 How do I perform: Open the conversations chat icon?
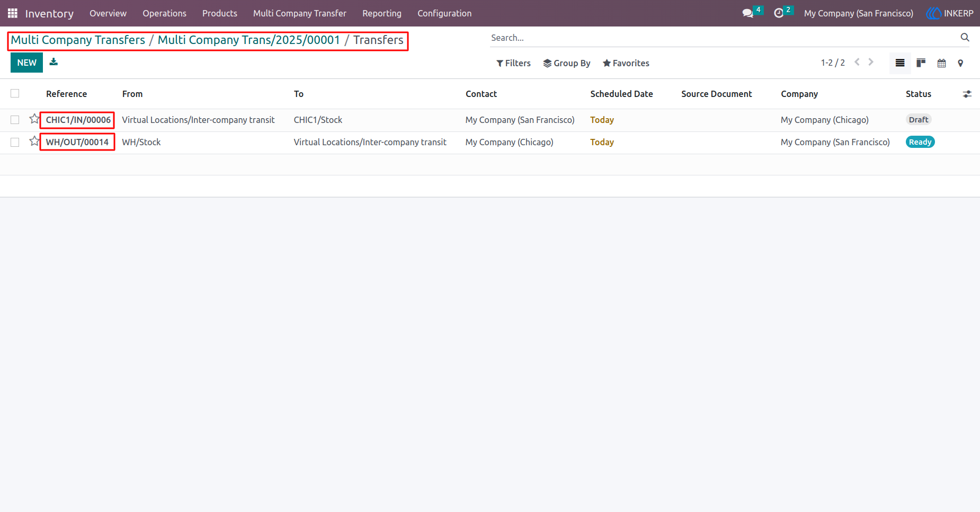(747, 13)
